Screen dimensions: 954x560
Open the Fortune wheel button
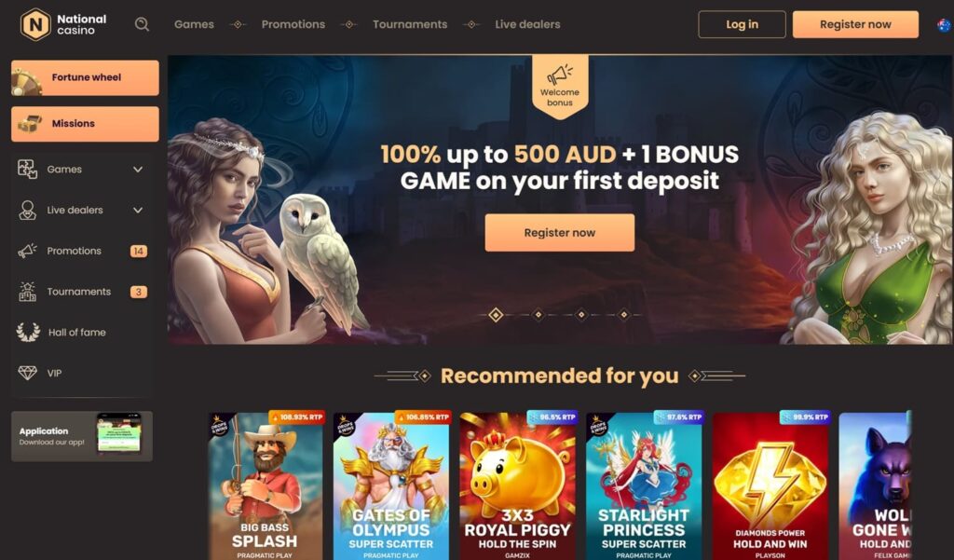(x=85, y=77)
